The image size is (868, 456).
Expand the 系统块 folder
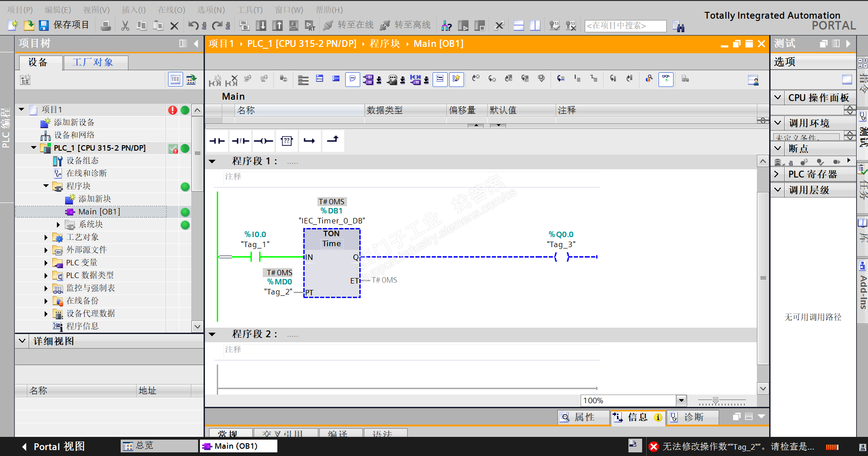(x=58, y=224)
